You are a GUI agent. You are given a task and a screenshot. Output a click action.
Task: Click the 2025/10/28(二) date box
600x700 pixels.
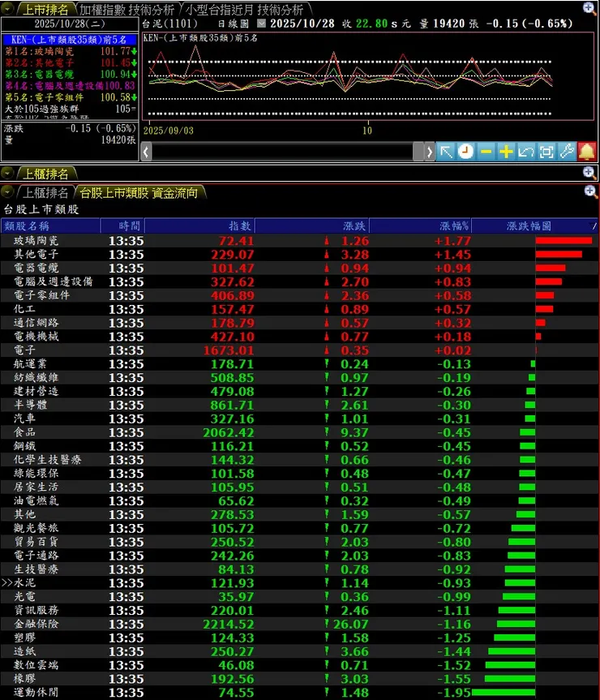coord(70,24)
